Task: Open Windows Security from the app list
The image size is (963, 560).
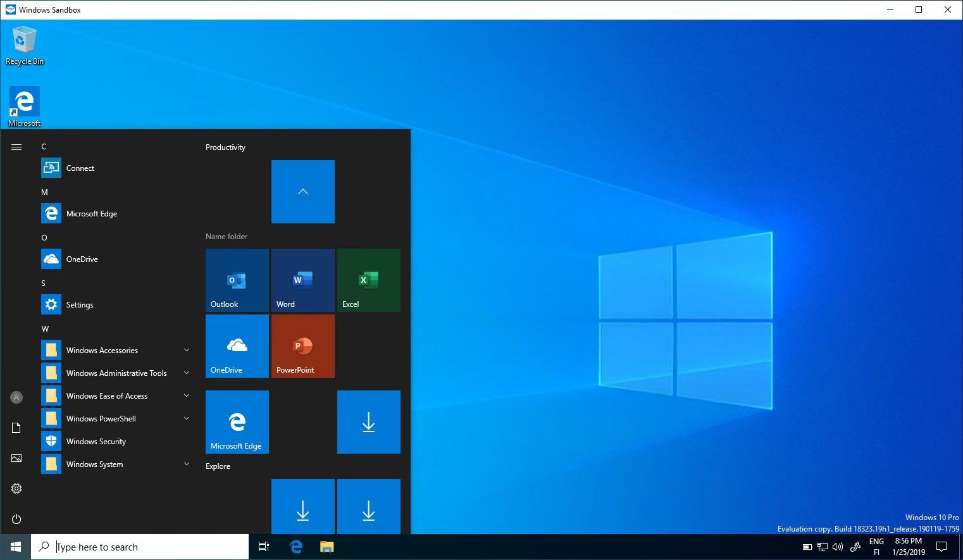Action: pos(115,441)
